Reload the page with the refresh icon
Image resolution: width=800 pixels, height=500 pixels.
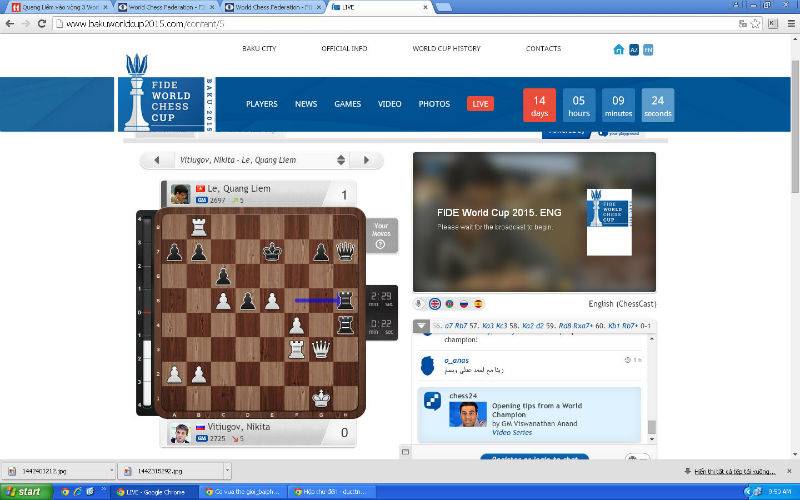pyautogui.click(x=42, y=23)
